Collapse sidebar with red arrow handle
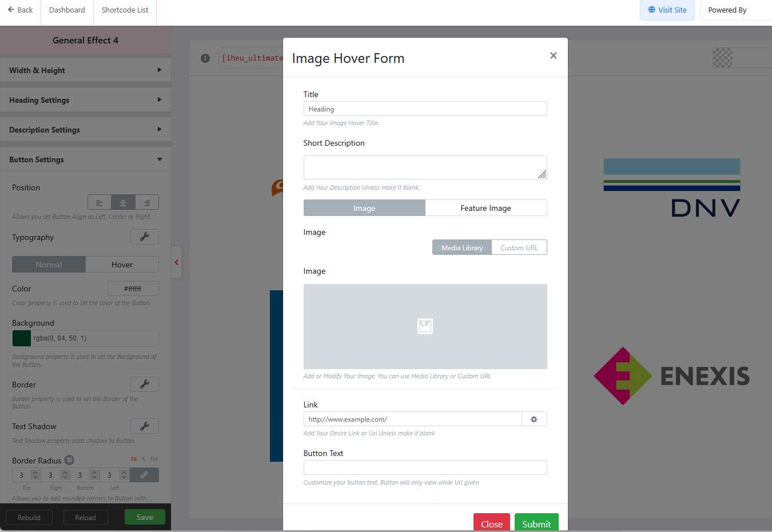This screenshot has height=532, width=772. (x=177, y=262)
